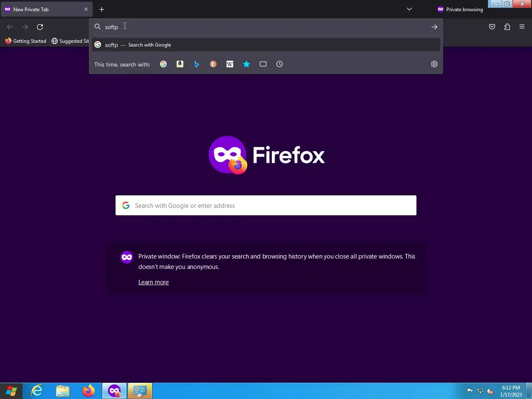Save to Pocket icon
532x399 pixels.
coord(492,27)
